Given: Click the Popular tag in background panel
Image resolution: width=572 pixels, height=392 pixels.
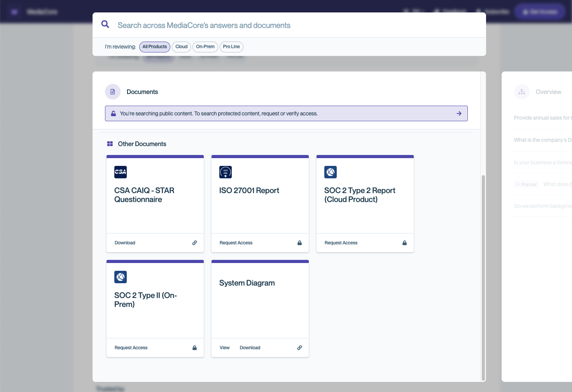Looking at the screenshot, I should point(527,185).
